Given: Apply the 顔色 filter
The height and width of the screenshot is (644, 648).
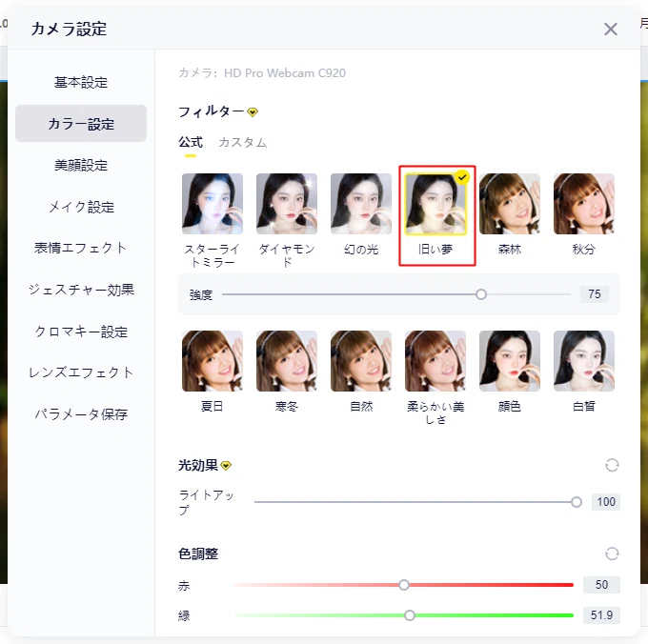Looking at the screenshot, I should coord(510,361).
